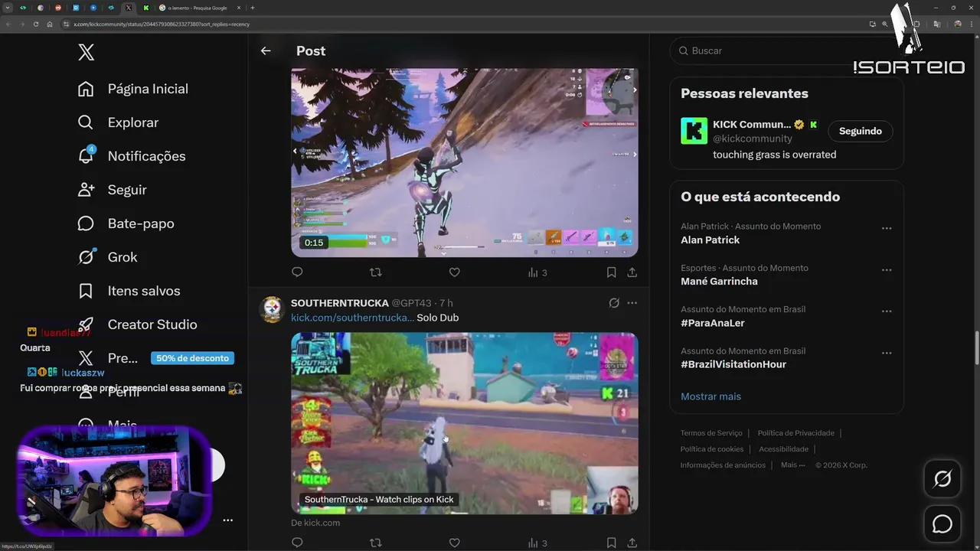This screenshot has height=551, width=980.
Task: Reload the page in the browser
Action: [x=35, y=24]
